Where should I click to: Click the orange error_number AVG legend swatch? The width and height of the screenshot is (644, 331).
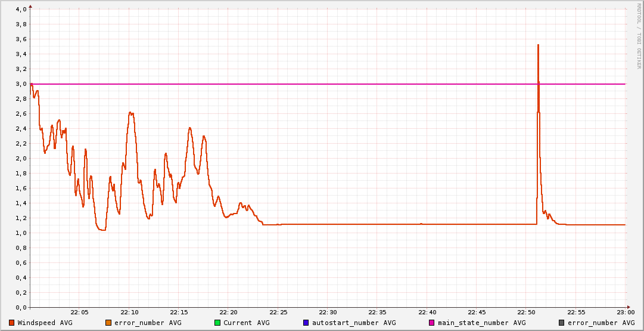point(108,323)
